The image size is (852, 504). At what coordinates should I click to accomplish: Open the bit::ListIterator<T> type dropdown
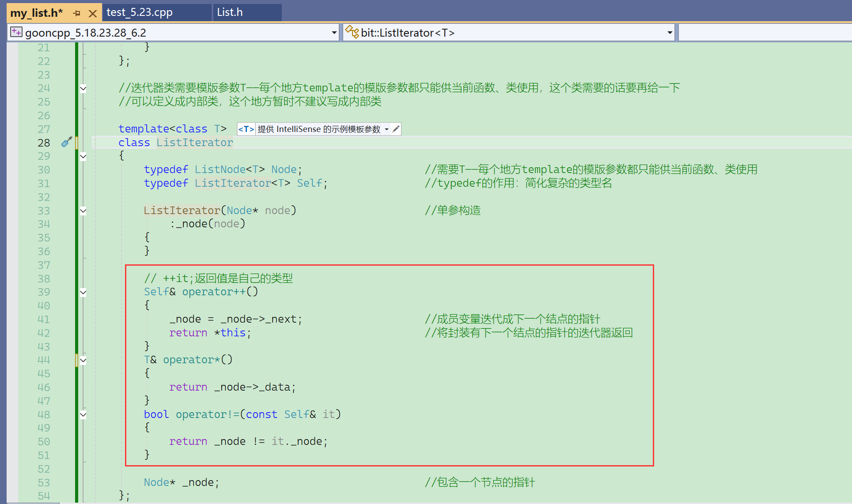coord(670,33)
